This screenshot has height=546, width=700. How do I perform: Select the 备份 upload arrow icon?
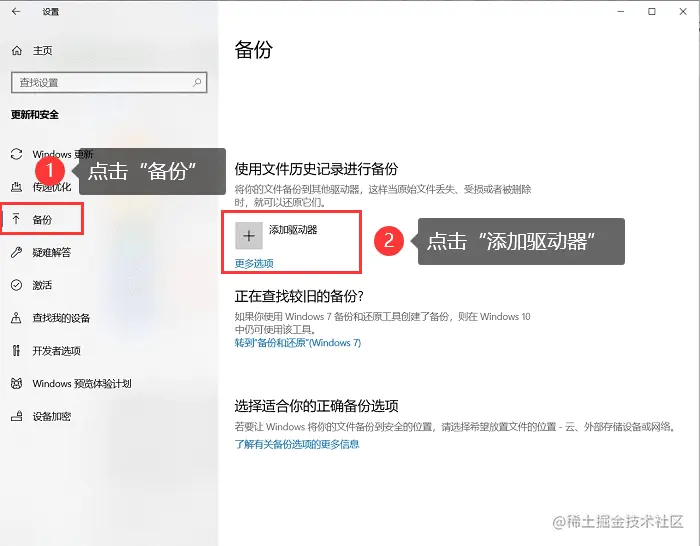click(x=16, y=219)
